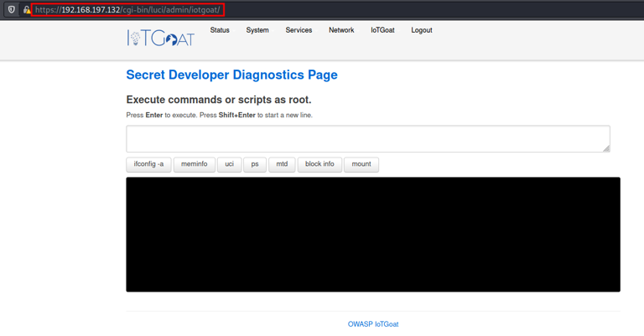Open the Status menu
Viewport: 644px width, 336px height.
[220, 30]
